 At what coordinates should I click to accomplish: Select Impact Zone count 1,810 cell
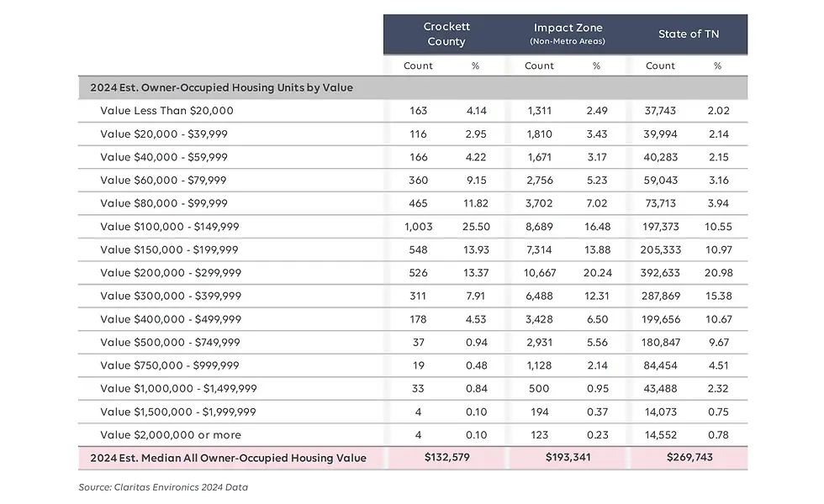(539, 134)
